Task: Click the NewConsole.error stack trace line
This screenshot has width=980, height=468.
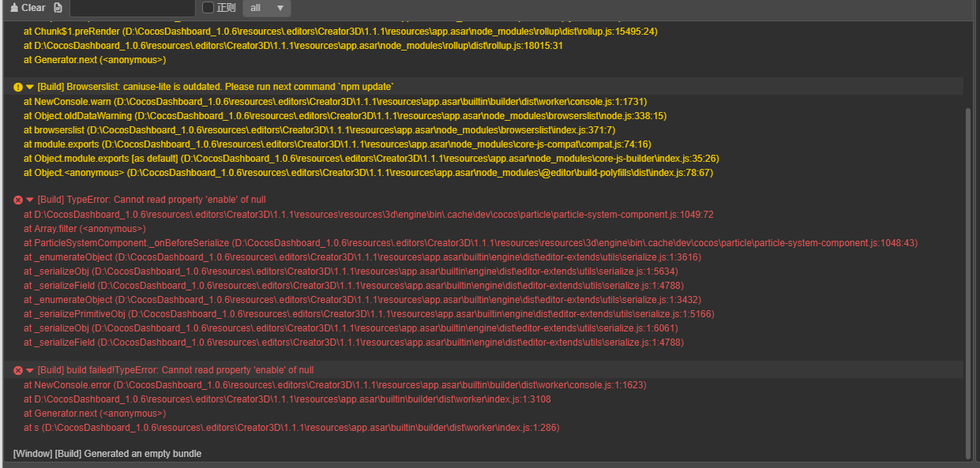Action: (335, 385)
